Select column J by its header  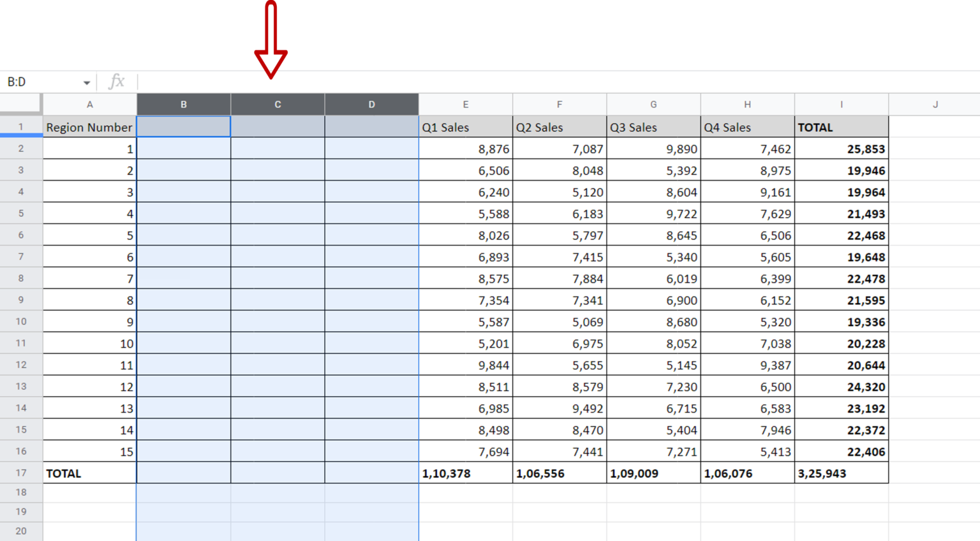click(935, 103)
